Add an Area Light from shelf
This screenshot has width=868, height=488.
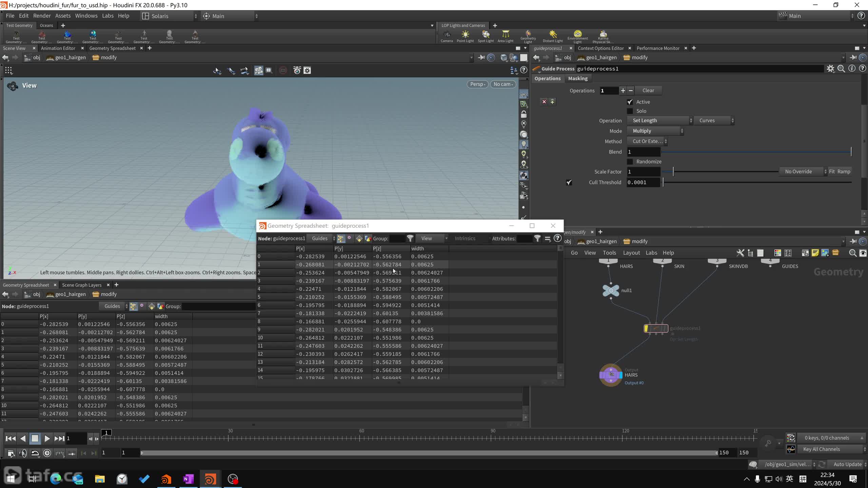click(x=505, y=36)
